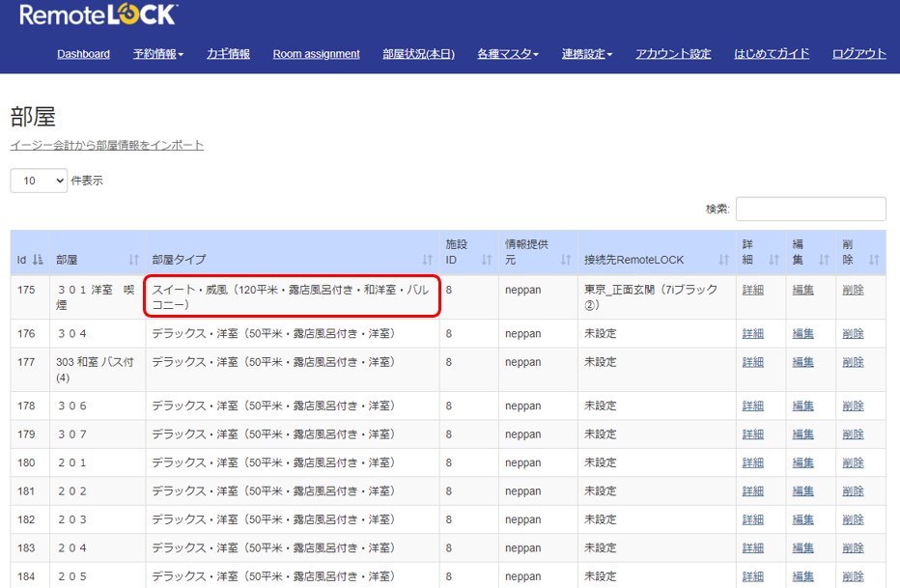Screen dimensions: 900x588
Task: Click the 部屋 page heading
Action: (33, 117)
